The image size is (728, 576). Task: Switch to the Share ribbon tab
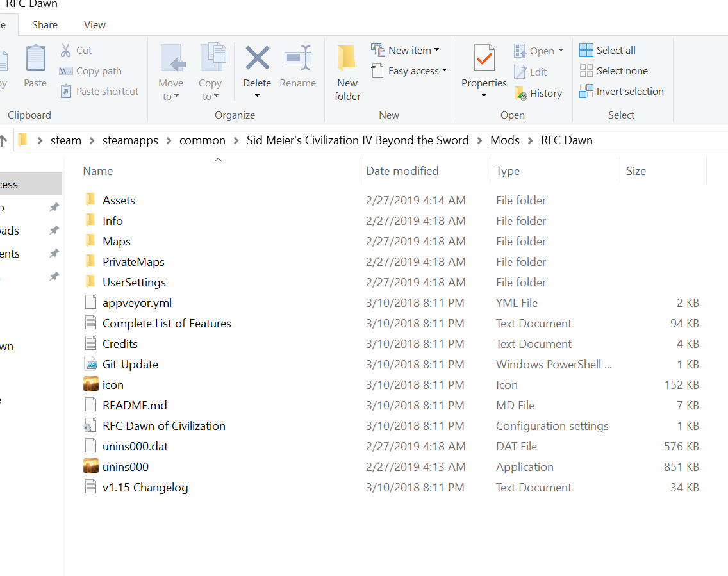point(45,24)
